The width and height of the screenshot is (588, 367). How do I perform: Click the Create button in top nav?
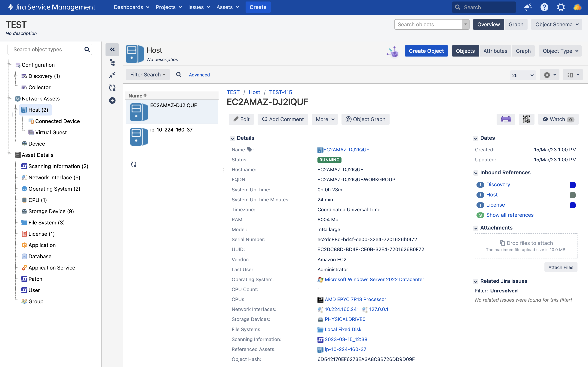258,7
